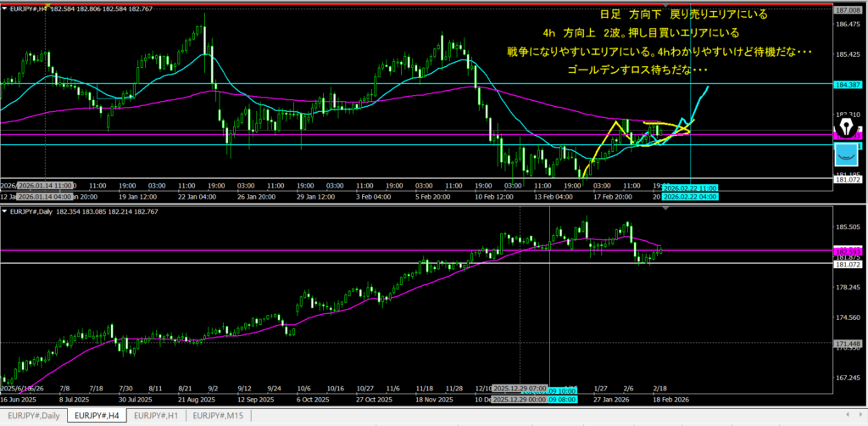The image size is (868, 426).
Task: Select the yellow text line starting with 4h
Action: (x=642, y=34)
